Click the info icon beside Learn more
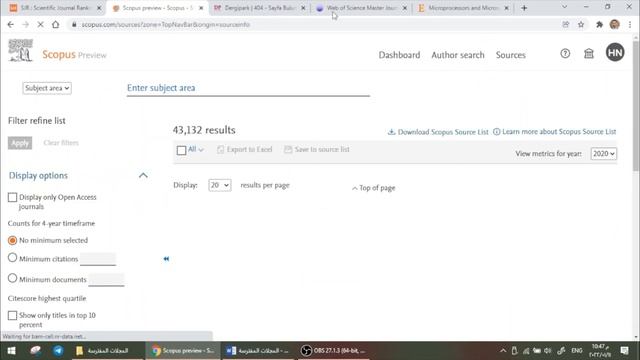The height and width of the screenshot is (360, 640). [496, 132]
